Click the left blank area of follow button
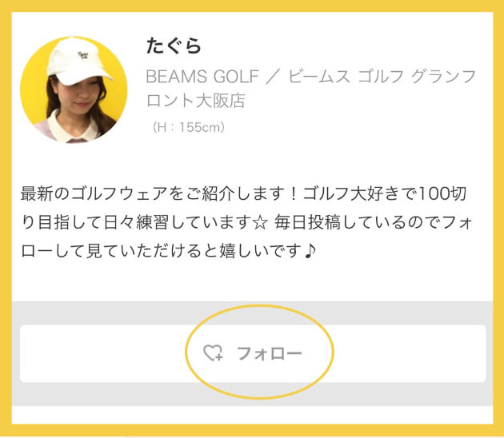504x438 pixels. point(96,353)
